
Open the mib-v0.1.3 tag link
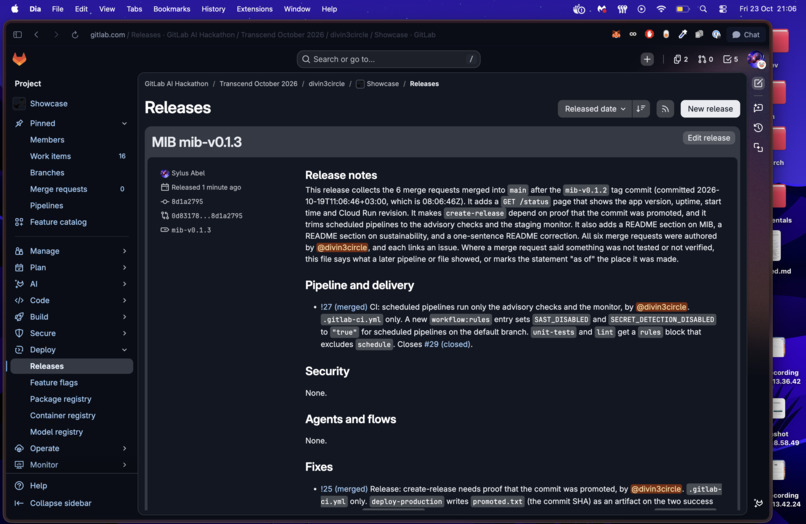(x=191, y=230)
